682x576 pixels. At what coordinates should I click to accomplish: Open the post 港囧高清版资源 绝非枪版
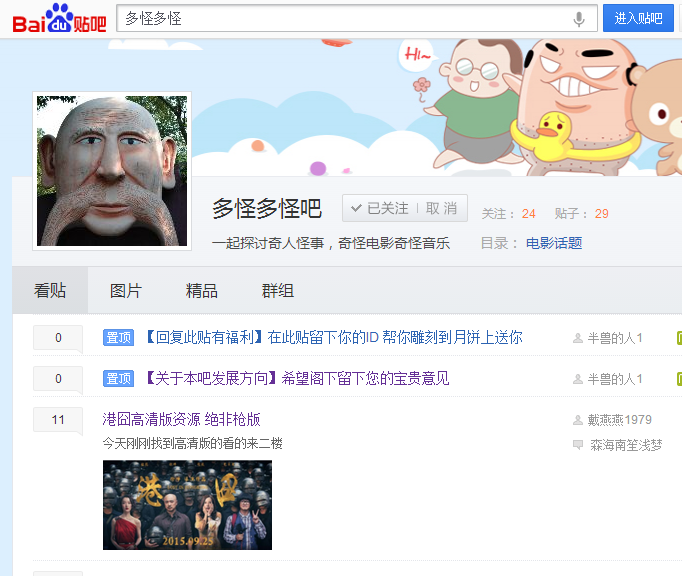182,419
